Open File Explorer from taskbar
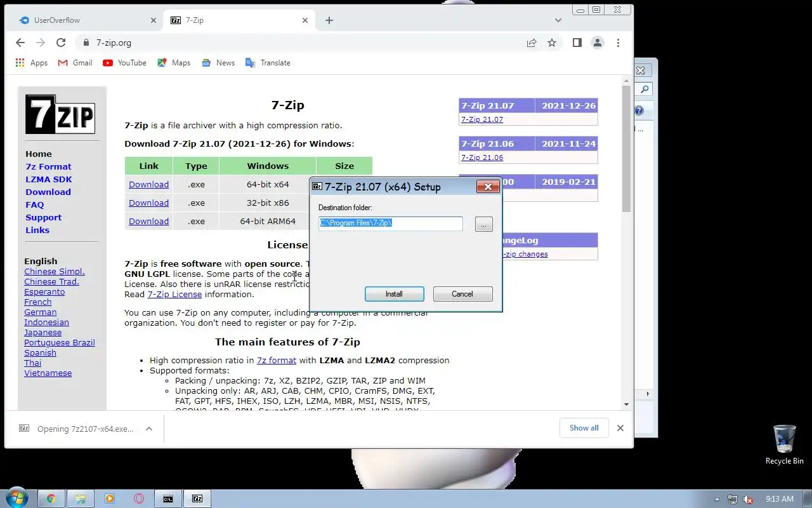This screenshot has width=812, height=508. (x=81, y=498)
